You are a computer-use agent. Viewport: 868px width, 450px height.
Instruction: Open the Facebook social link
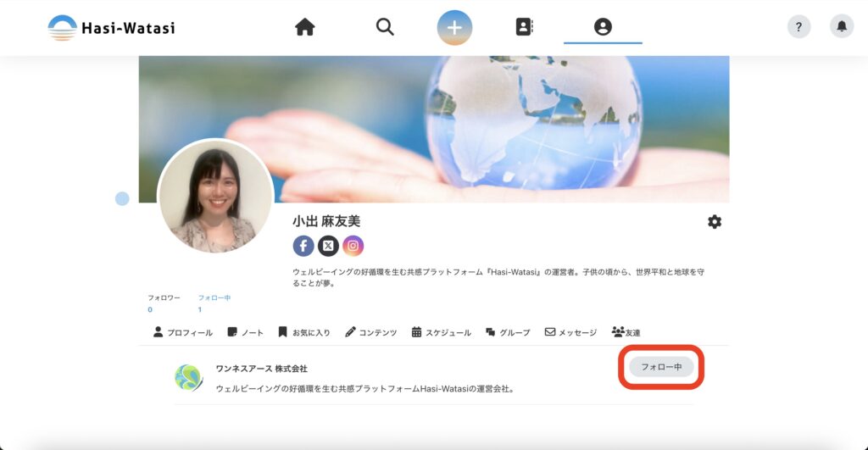(303, 246)
